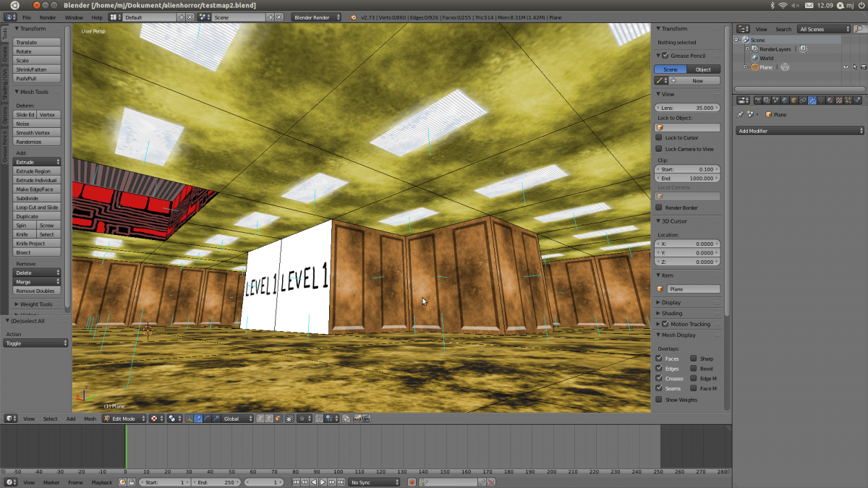Select the Texture properties tab icon
This screenshot has width=868, height=488.
(840, 100)
